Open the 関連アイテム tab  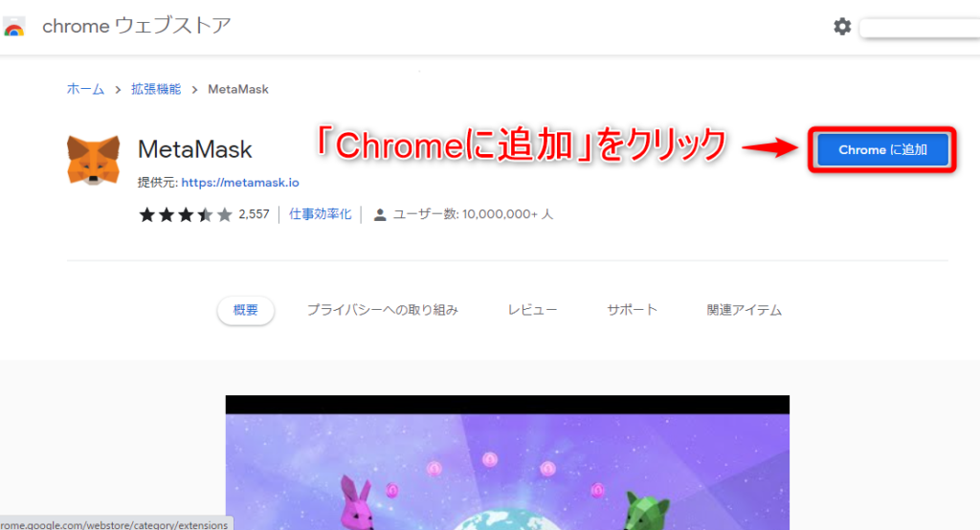(x=745, y=310)
